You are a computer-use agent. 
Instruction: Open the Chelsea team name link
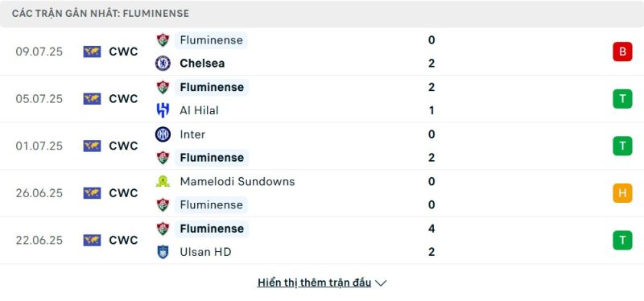click(x=202, y=64)
